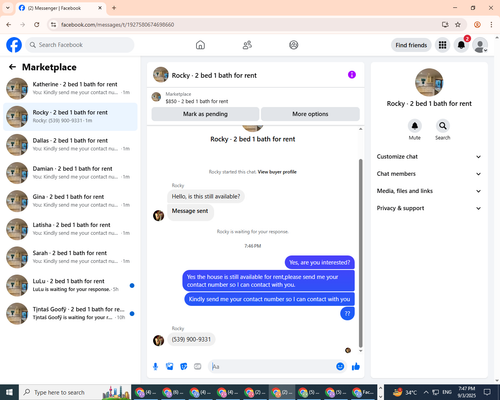This screenshot has width=500, height=400.
Task: Click the taskbar Type here to search box
Action: click(x=76, y=392)
